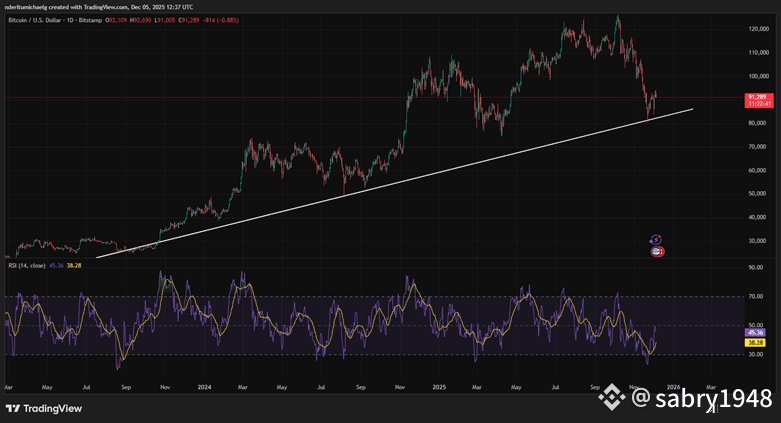The image size is (781, 423).
Task: Click the TradingView logo at bottom left
Action: pos(43,408)
